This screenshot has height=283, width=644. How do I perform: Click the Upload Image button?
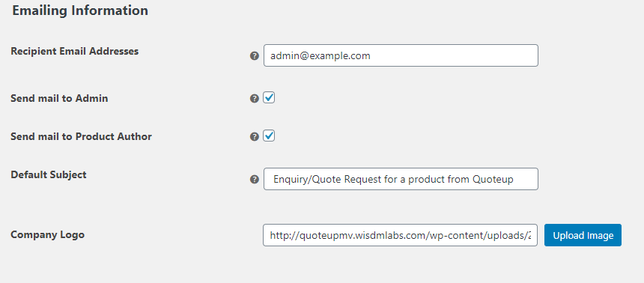[x=583, y=235]
